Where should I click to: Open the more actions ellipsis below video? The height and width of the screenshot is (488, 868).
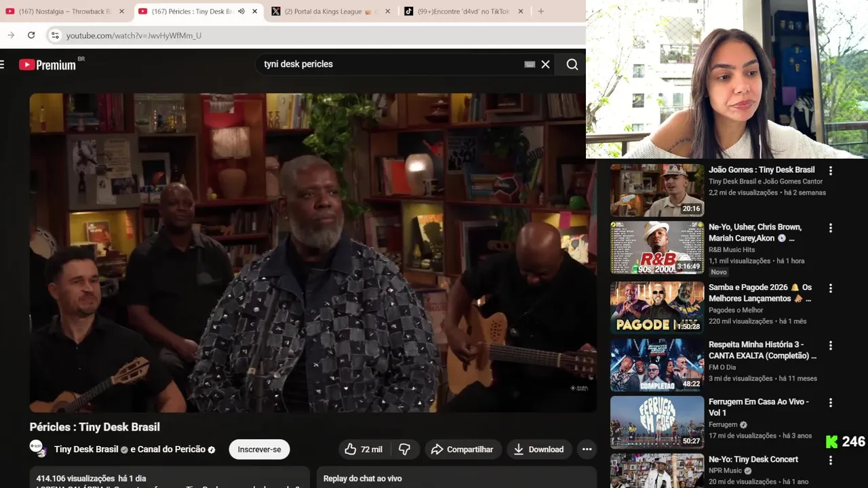click(587, 449)
